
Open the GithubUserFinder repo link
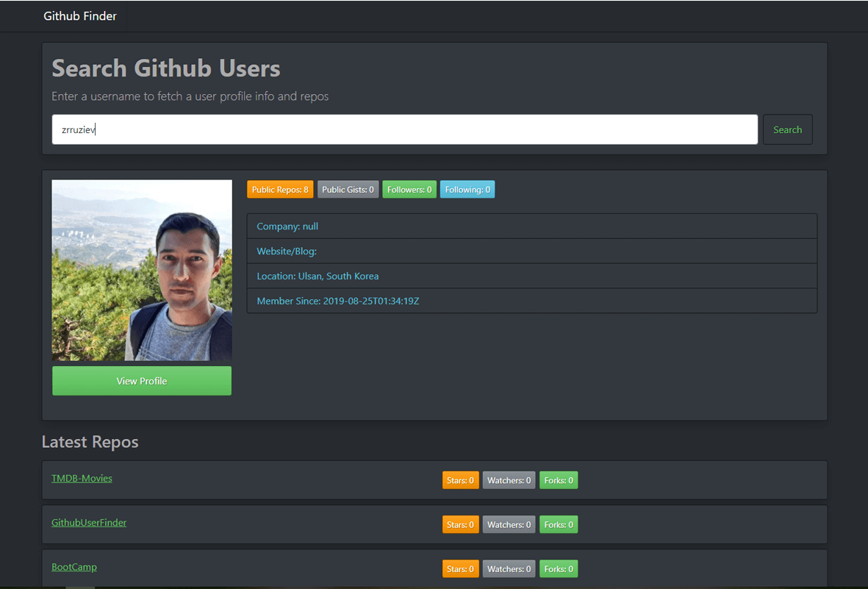pyautogui.click(x=89, y=523)
